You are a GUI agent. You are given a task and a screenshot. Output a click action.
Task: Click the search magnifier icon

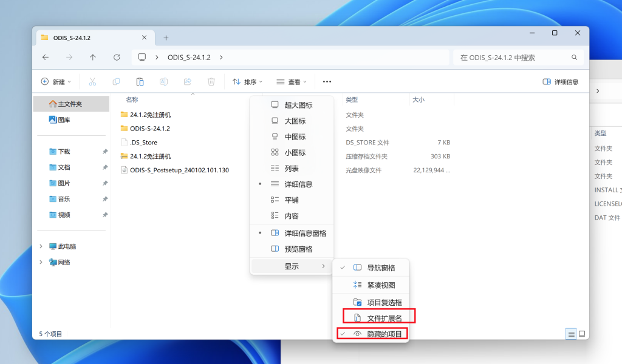[574, 58]
